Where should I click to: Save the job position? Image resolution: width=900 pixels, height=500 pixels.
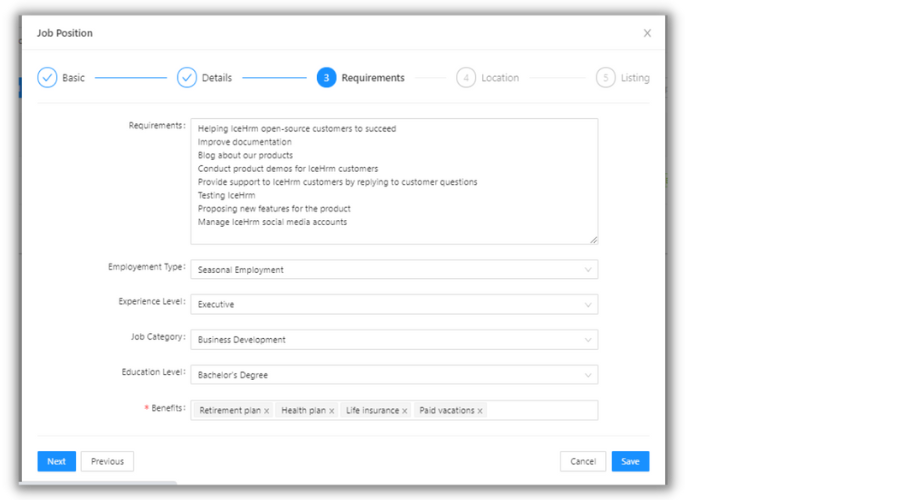(630, 461)
